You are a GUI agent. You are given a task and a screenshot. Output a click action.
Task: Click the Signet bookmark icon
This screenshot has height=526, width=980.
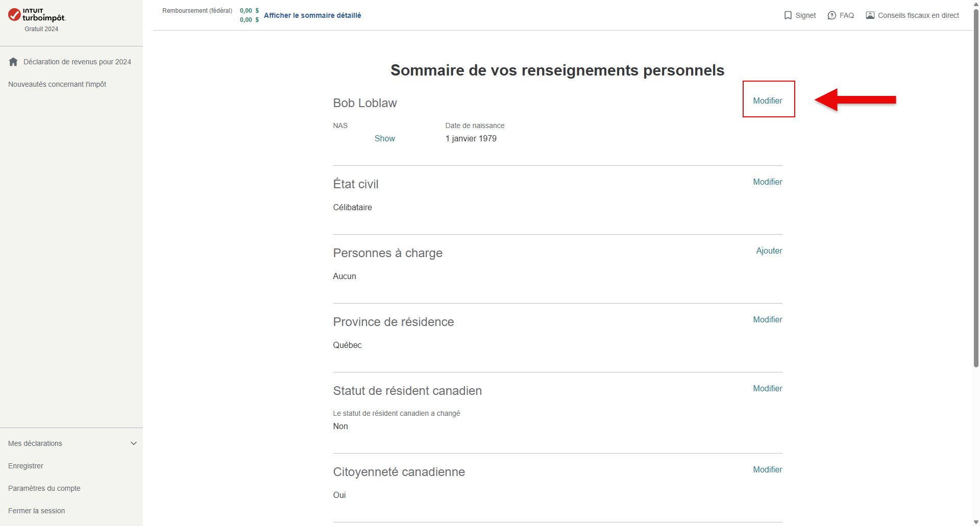788,15
